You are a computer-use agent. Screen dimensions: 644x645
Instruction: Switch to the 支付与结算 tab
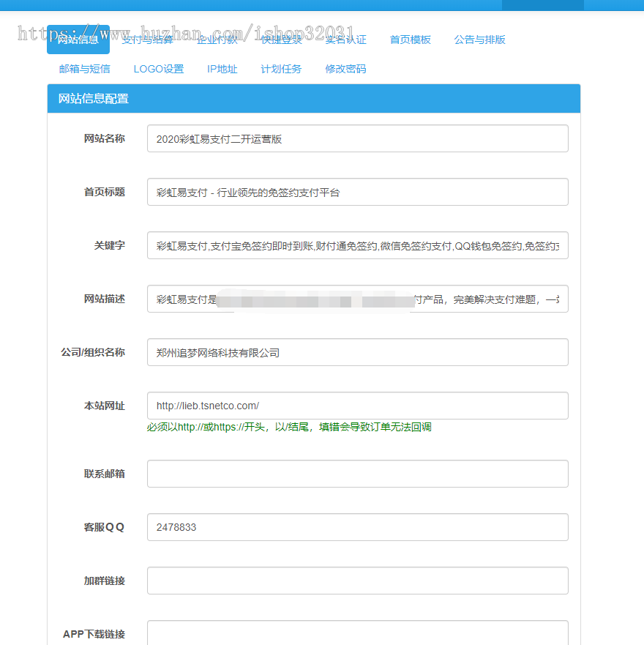click(146, 40)
